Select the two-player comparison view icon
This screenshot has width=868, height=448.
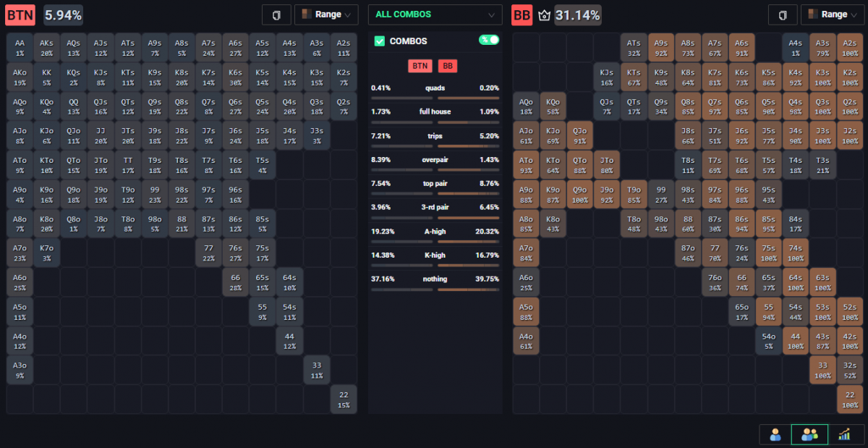point(809,434)
